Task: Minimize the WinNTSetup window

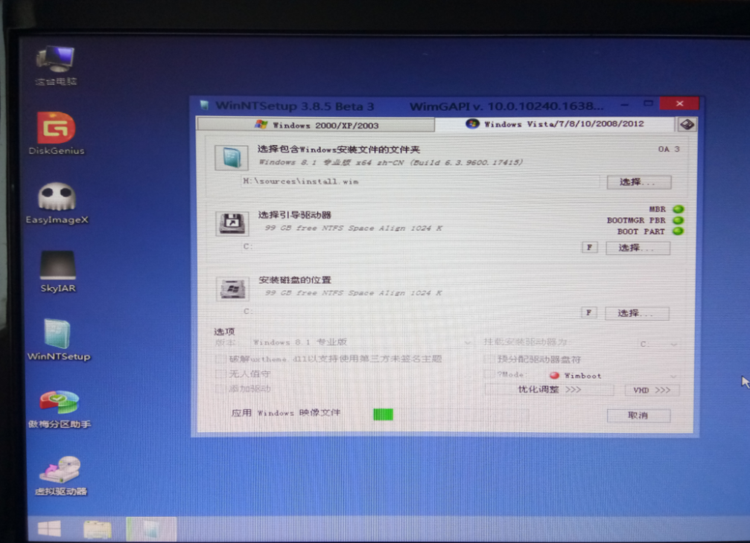Action: 625,104
